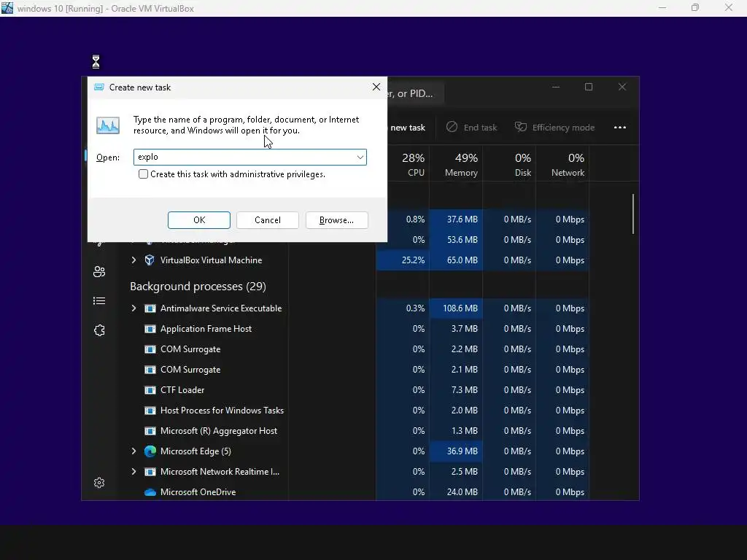The height and width of the screenshot is (560, 747).
Task: Select the CTF Loader process name
Action: click(182, 390)
